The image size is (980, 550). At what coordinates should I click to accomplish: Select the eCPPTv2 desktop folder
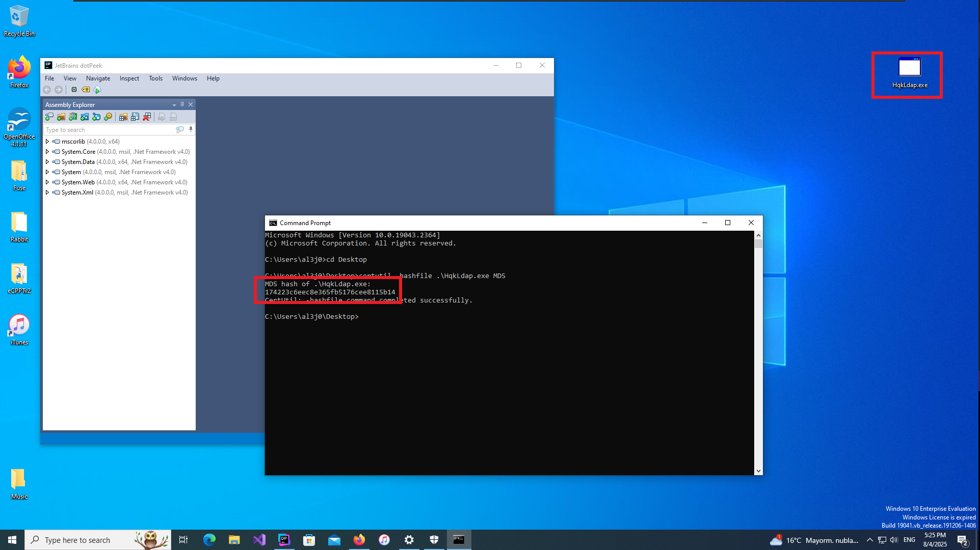[x=19, y=279]
